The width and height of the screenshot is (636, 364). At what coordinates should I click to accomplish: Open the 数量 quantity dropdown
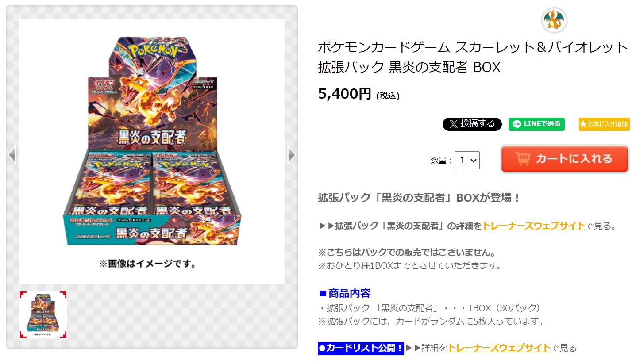467,161
